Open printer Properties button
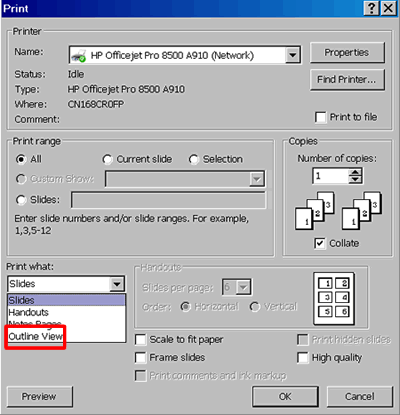This screenshot has width=400, height=415. (x=347, y=52)
